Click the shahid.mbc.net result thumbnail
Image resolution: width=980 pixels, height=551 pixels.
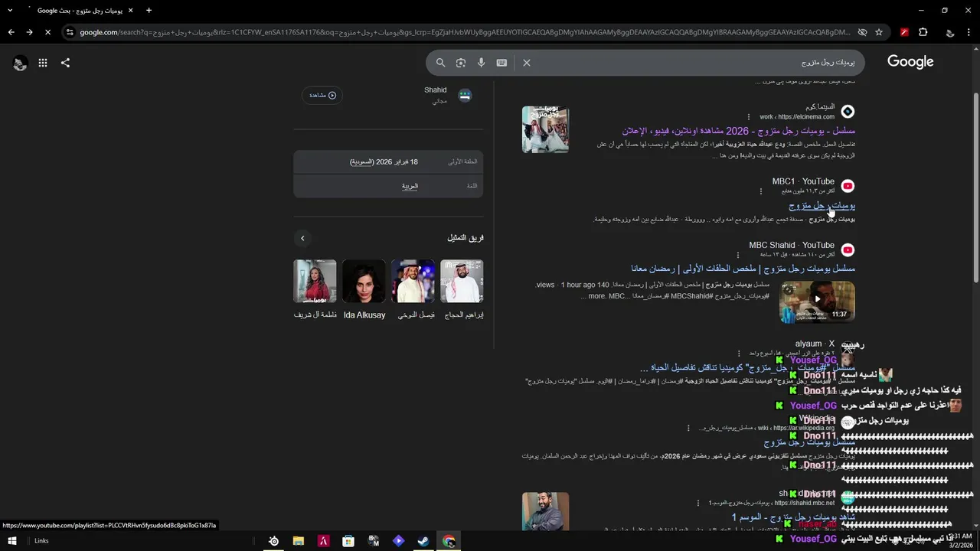tap(545, 511)
